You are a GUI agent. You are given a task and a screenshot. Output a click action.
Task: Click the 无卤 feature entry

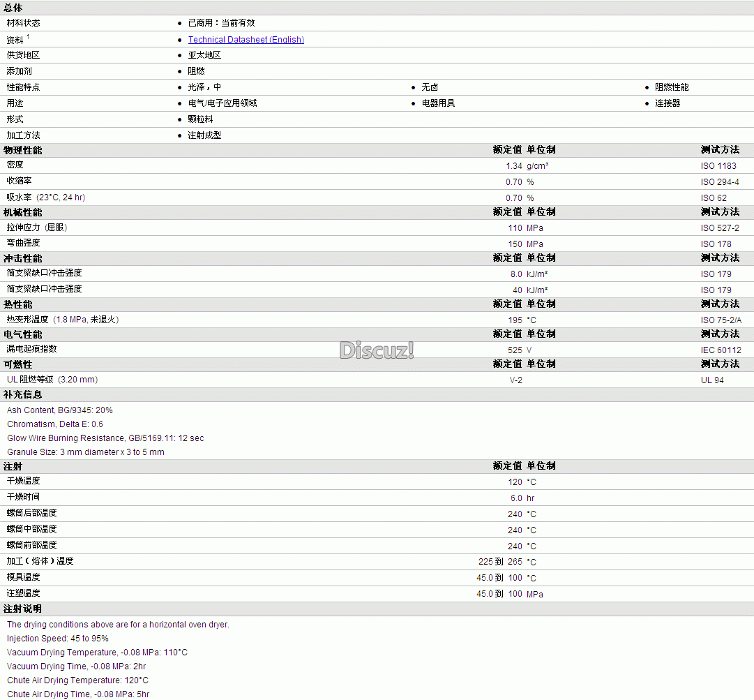[430, 87]
